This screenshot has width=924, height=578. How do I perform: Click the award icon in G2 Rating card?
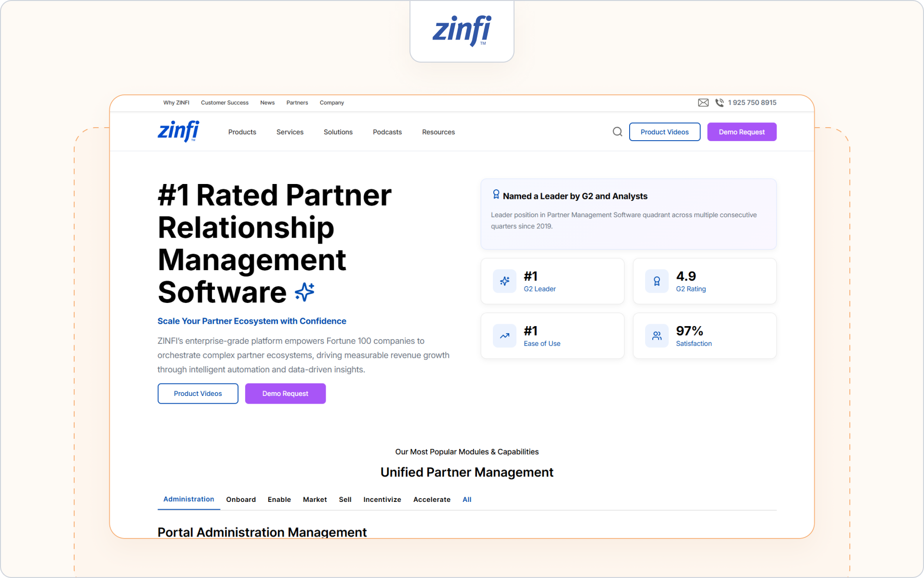click(x=657, y=281)
